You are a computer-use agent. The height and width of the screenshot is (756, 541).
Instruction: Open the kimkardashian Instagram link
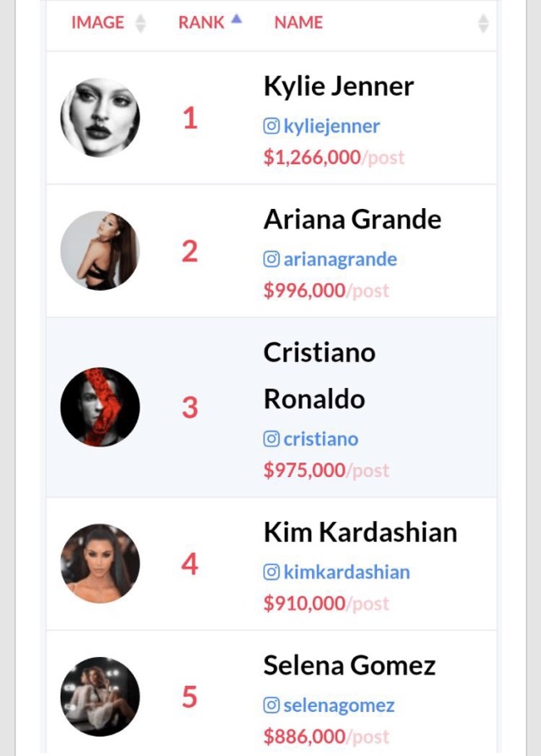tap(347, 572)
